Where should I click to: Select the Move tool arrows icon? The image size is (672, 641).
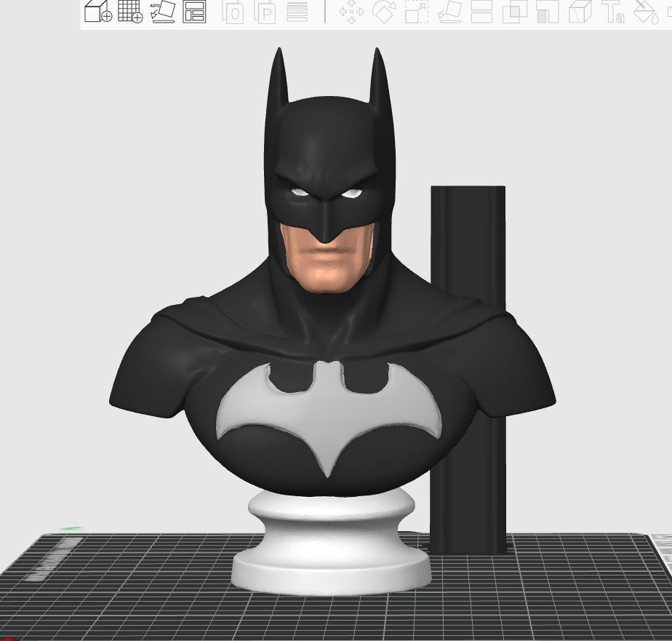coord(351,12)
